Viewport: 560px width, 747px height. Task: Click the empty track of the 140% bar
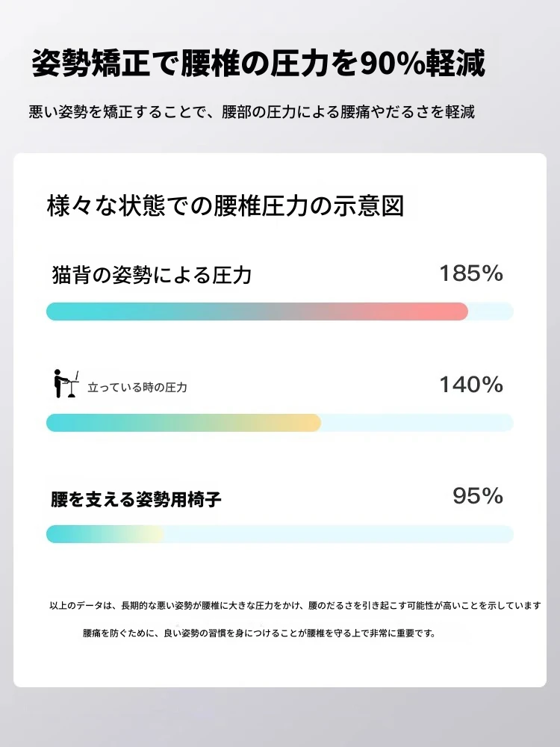point(417,423)
